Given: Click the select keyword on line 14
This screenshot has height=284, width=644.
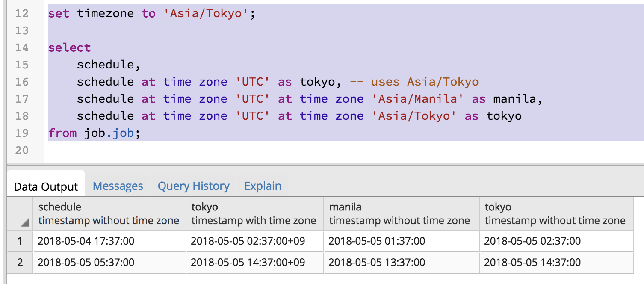Looking at the screenshot, I should [69, 47].
